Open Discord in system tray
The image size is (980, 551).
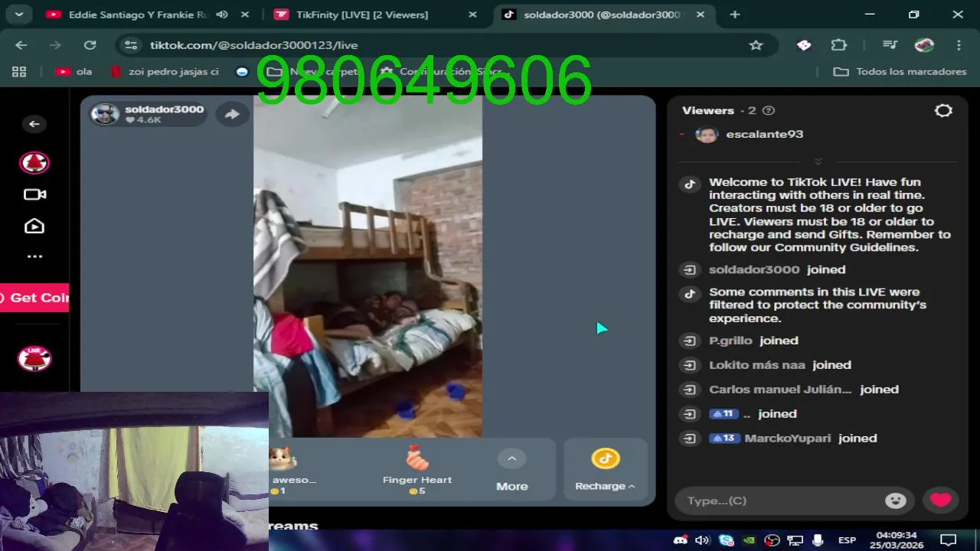pos(680,540)
